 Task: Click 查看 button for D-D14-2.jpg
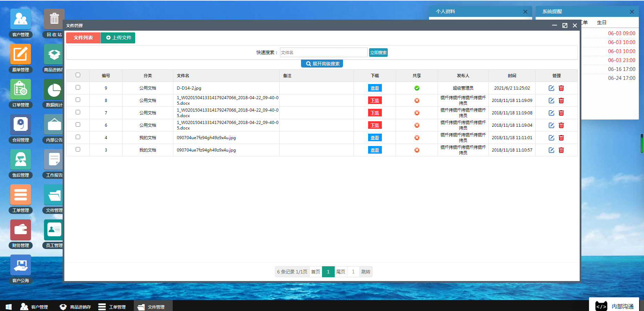coord(375,88)
